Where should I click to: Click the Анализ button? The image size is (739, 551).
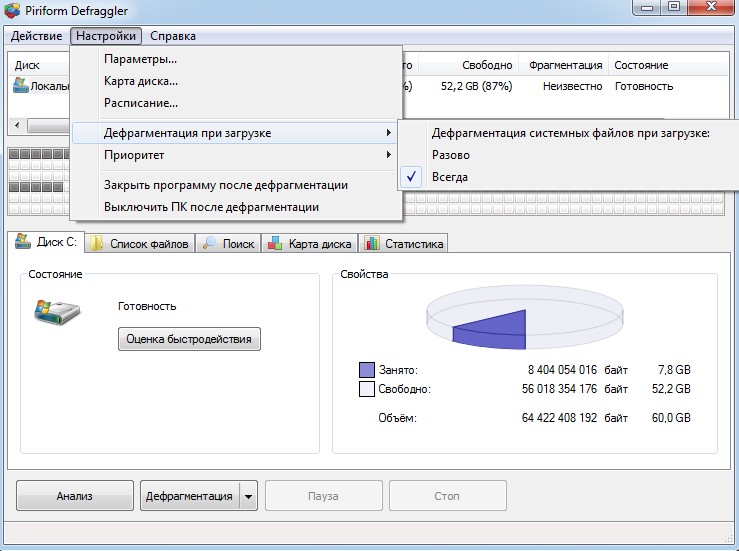pos(74,495)
